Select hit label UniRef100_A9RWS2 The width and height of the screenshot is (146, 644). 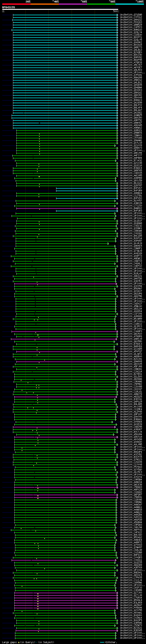(x=131, y=128)
